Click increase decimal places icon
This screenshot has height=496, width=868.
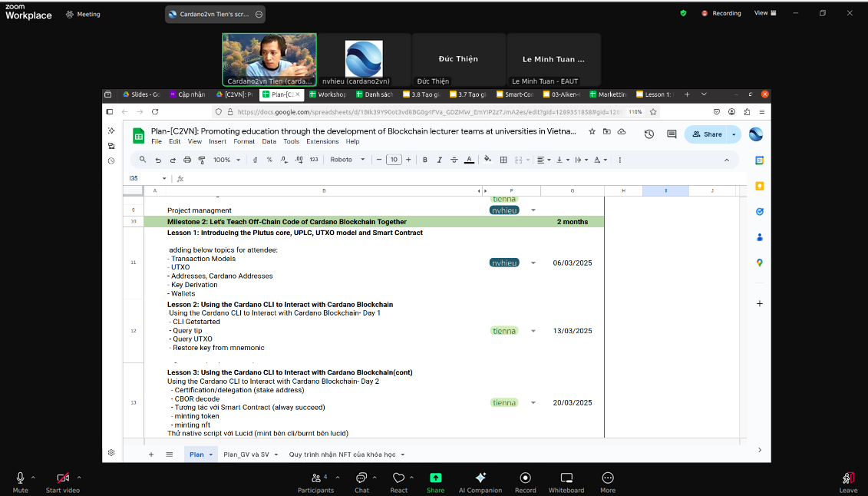click(299, 160)
